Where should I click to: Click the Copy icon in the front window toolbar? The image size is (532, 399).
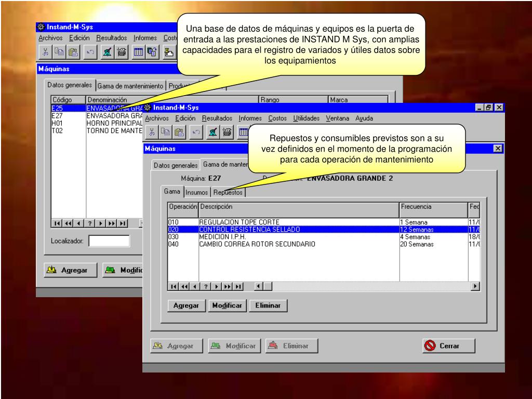click(165, 132)
